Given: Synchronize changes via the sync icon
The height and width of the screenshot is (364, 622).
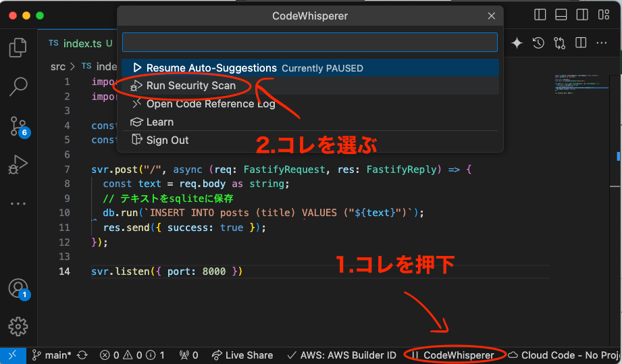Looking at the screenshot, I should [82, 355].
